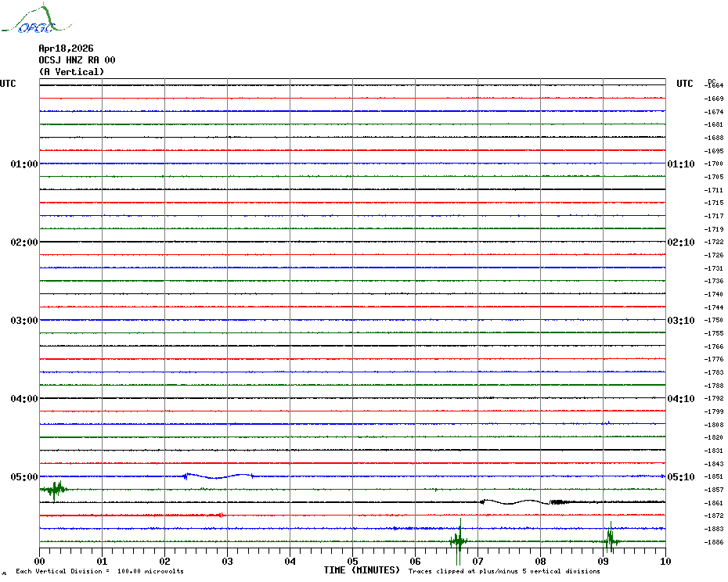Click the small red blip near minute 3
728x582 pixels.
click(222, 515)
